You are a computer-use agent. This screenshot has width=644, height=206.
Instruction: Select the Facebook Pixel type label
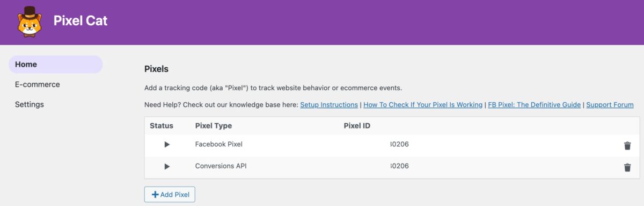(219, 144)
